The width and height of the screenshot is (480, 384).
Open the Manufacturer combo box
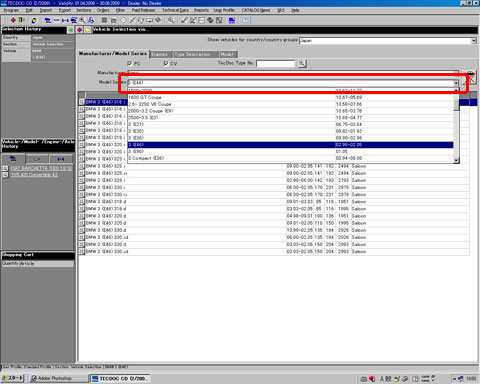coord(293,72)
